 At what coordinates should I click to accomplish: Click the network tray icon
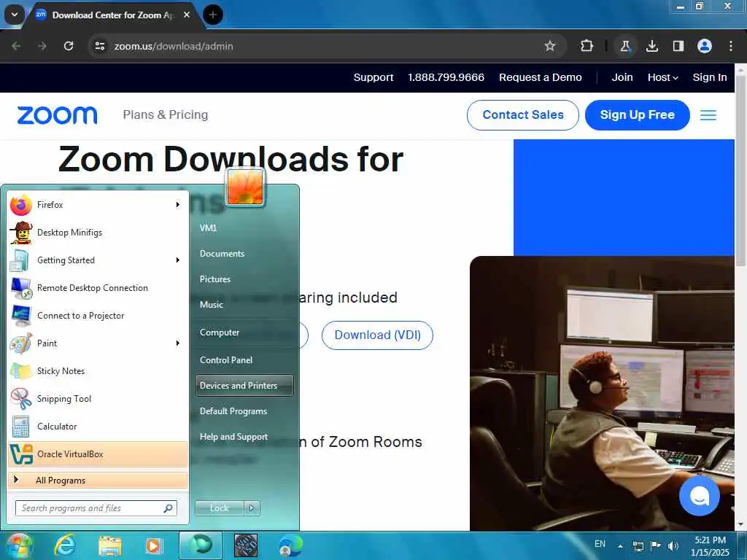point(638,545)
